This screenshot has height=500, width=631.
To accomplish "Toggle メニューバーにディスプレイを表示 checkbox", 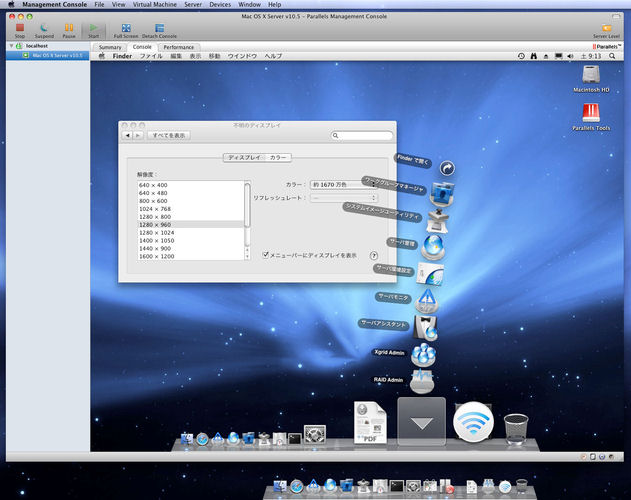I will (266, 254).
